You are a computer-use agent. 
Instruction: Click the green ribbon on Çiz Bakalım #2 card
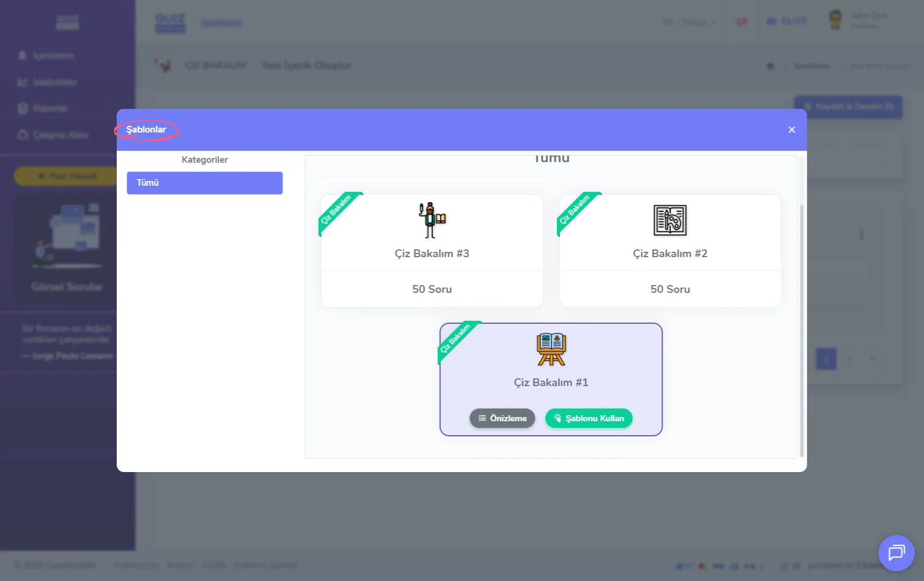[x=576, y=211]
